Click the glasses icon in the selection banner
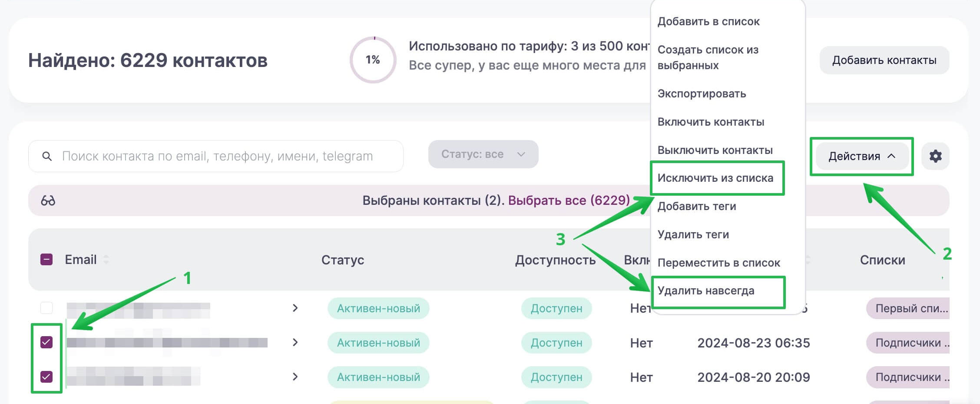 [x=48, y=200]
